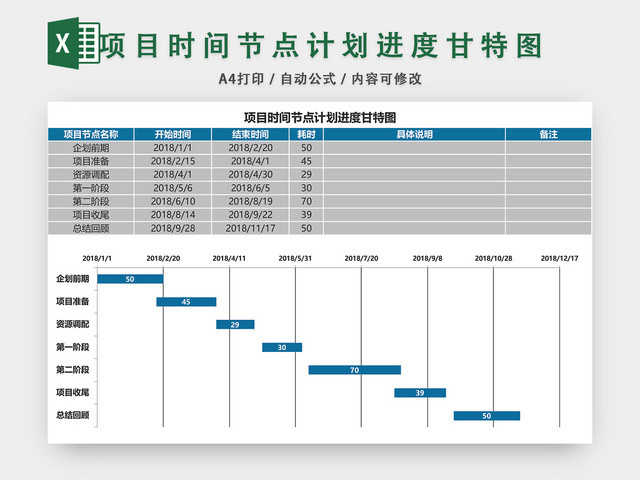Click the 第一阶段 table cell
Image resolution: width=640 pixels, height=480 pixels.
pos(91,188)
